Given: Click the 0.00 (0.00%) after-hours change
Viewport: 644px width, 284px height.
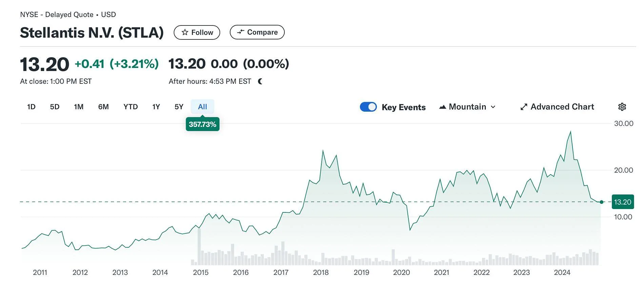Looking at the screenshot, I should pyautogui.click(x=250, y=64).
